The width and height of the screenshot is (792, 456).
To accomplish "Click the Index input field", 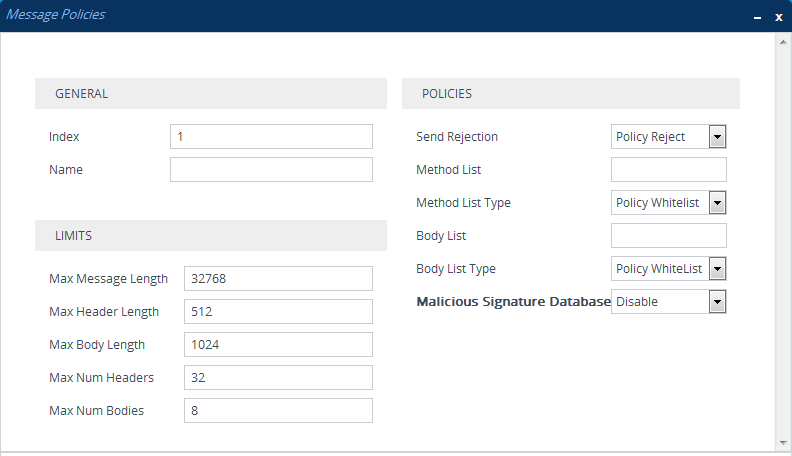I will coord(271,136).
